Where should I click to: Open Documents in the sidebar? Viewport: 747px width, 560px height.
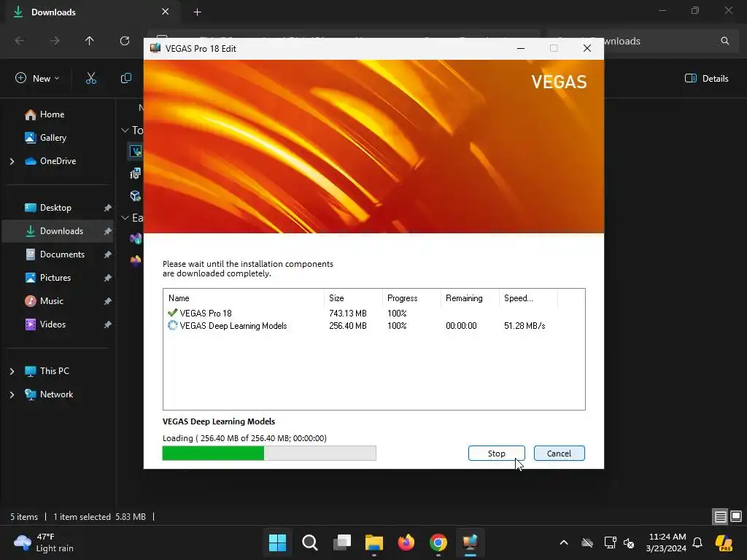tap(62, 254)
